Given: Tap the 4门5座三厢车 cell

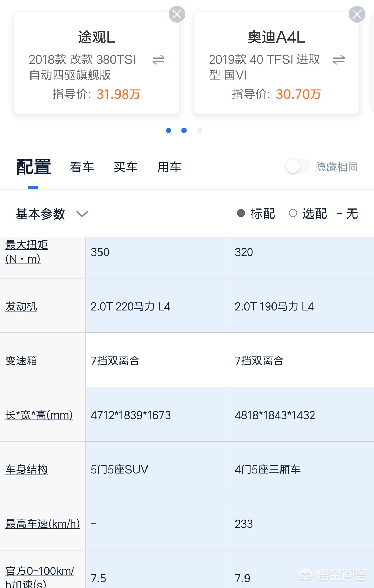Looking at the screenshot, I should (302, 469).
